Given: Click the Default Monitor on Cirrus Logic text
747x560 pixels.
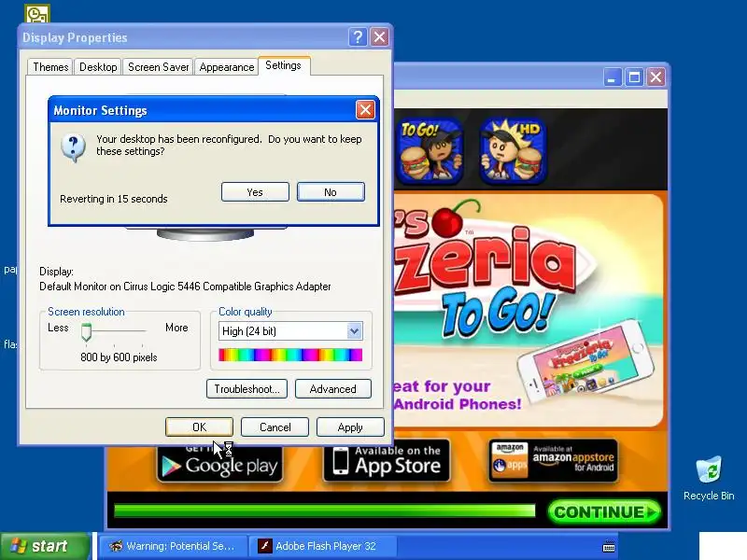Looking at the screenshot, I should coord(185,287).
